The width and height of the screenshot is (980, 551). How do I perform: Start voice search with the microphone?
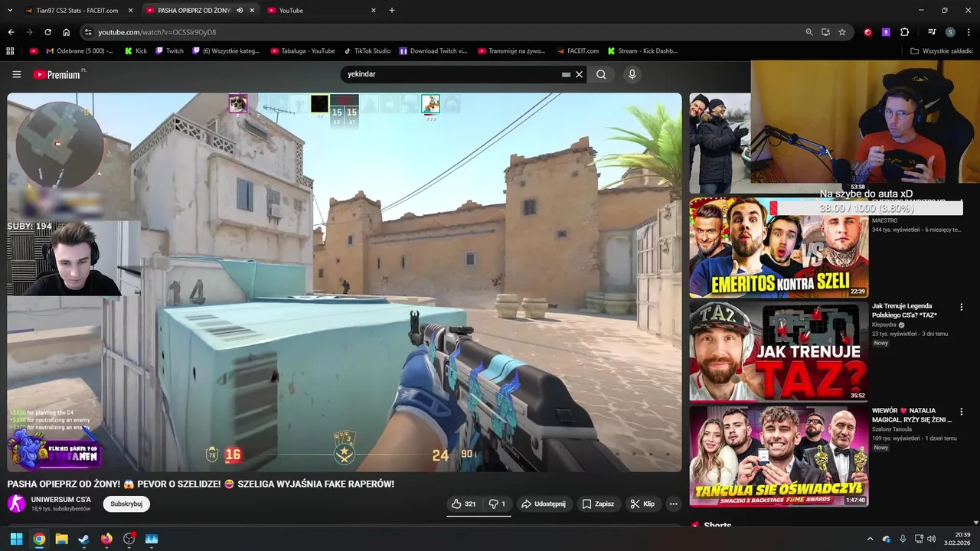(x=632, y=74)
